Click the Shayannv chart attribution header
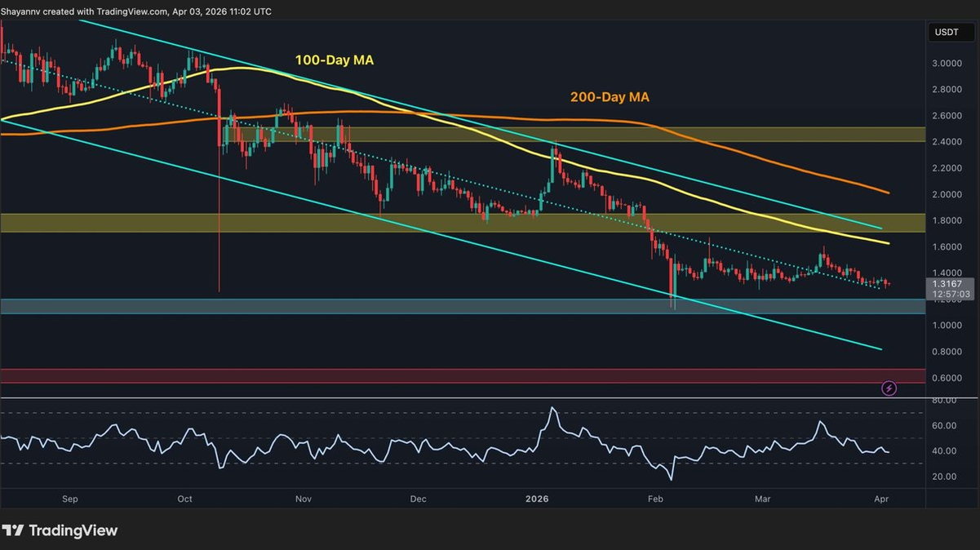Screen dimensions: 980x550 (137, 11)
